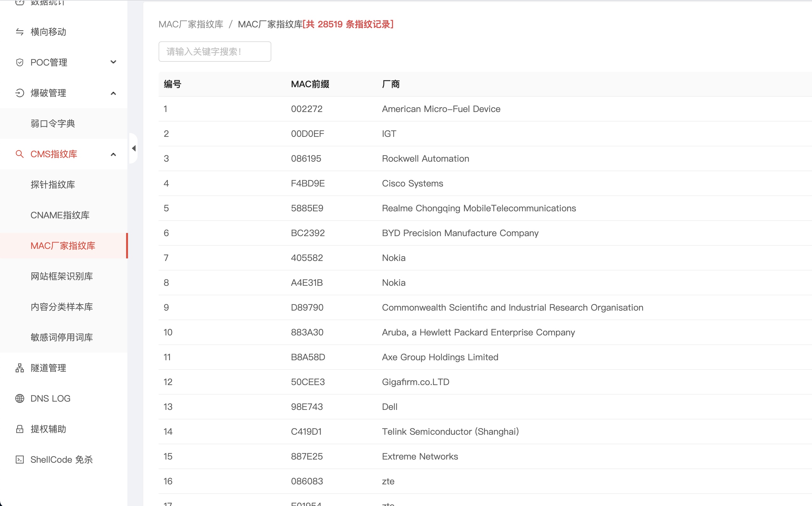Open the 探针指纹库 menu item

(53, 184)
